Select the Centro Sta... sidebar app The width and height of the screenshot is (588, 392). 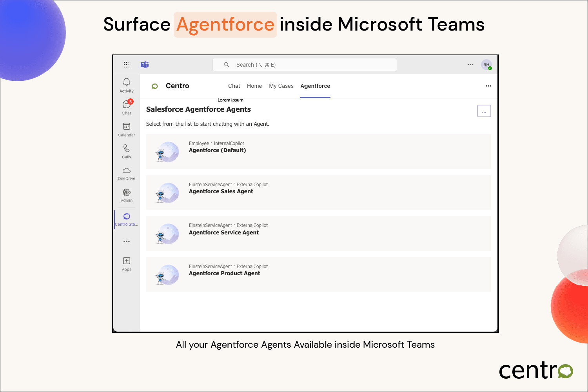[127, 219]
